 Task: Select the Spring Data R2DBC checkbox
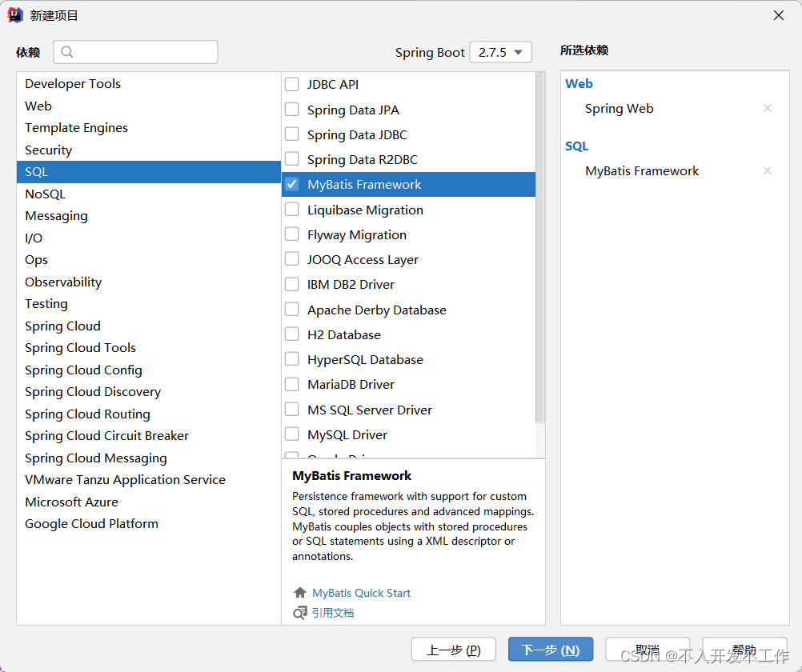291,159
